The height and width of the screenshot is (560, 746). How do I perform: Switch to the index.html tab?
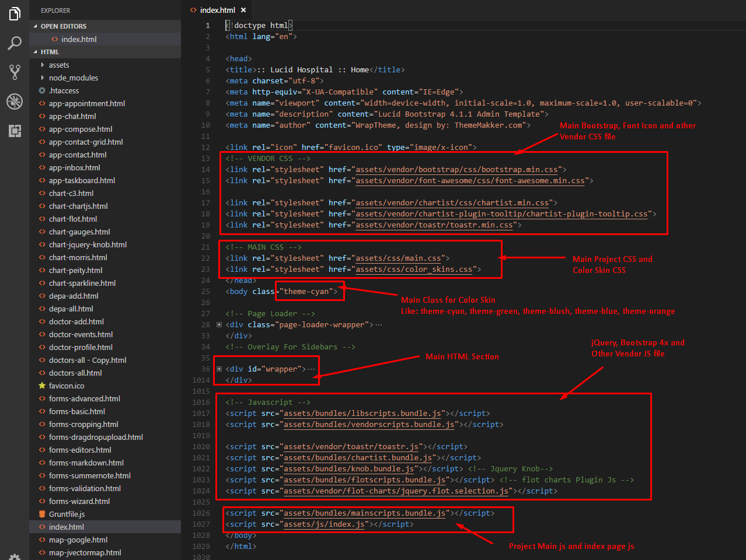(x=217, y=10)
